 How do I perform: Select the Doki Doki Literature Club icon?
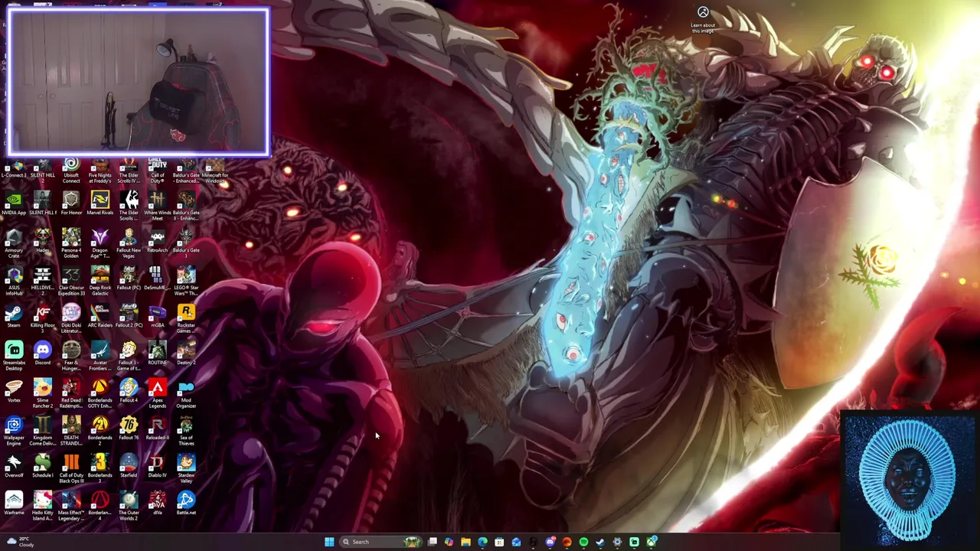[x=71, y=318]
